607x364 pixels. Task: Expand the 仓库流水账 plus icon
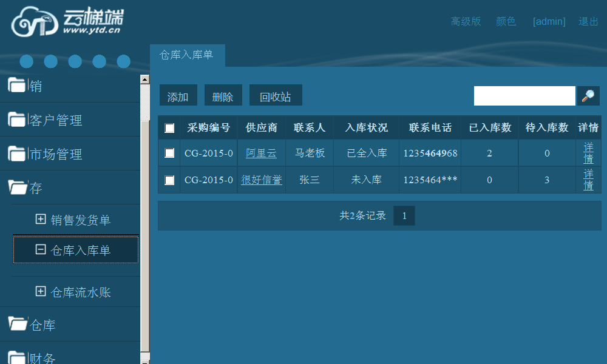click(41, 291)
